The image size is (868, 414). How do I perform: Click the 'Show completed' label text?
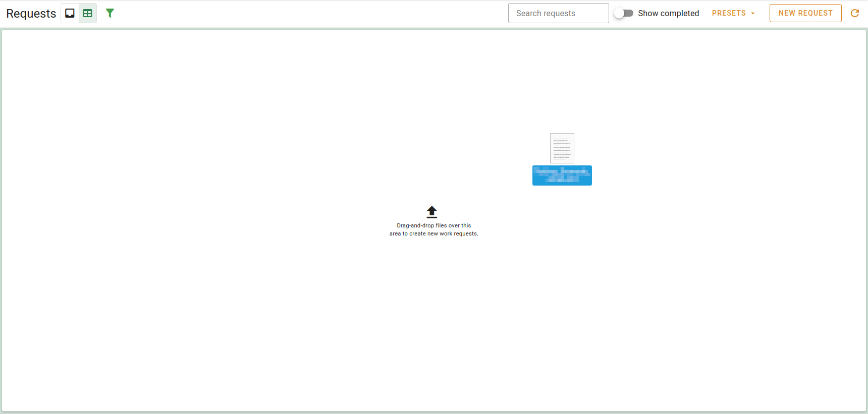coord(668,13)
